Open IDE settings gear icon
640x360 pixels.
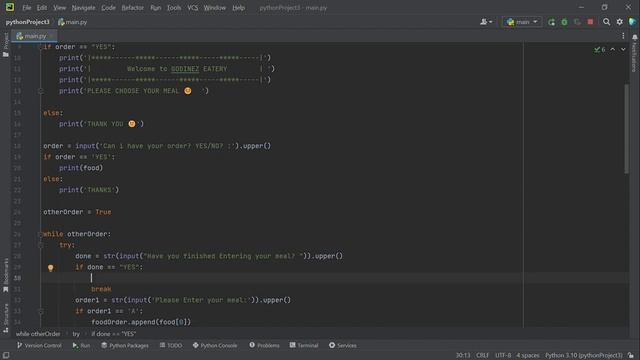[620, 22]
